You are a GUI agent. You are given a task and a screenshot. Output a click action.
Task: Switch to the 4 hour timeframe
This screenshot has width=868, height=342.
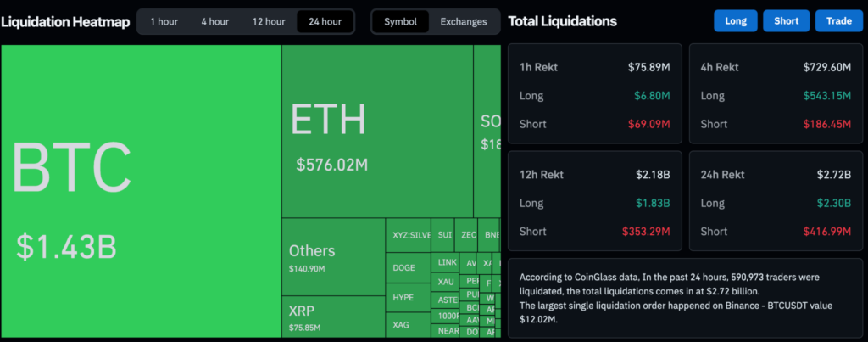coord(214,21)
